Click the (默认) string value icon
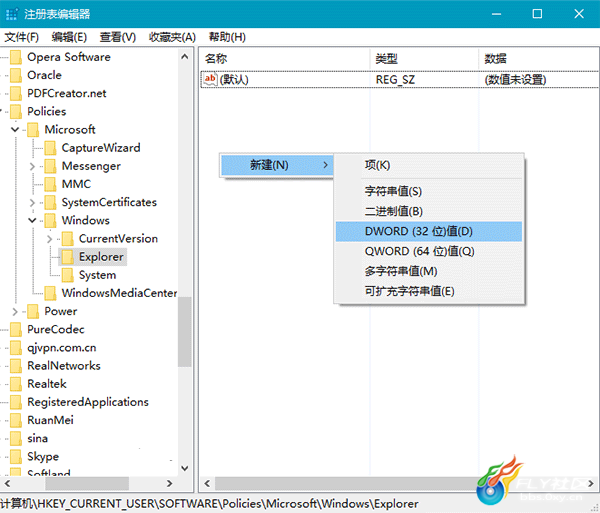Viewport: 600px width, 513px height. click(x=210, y=79)
